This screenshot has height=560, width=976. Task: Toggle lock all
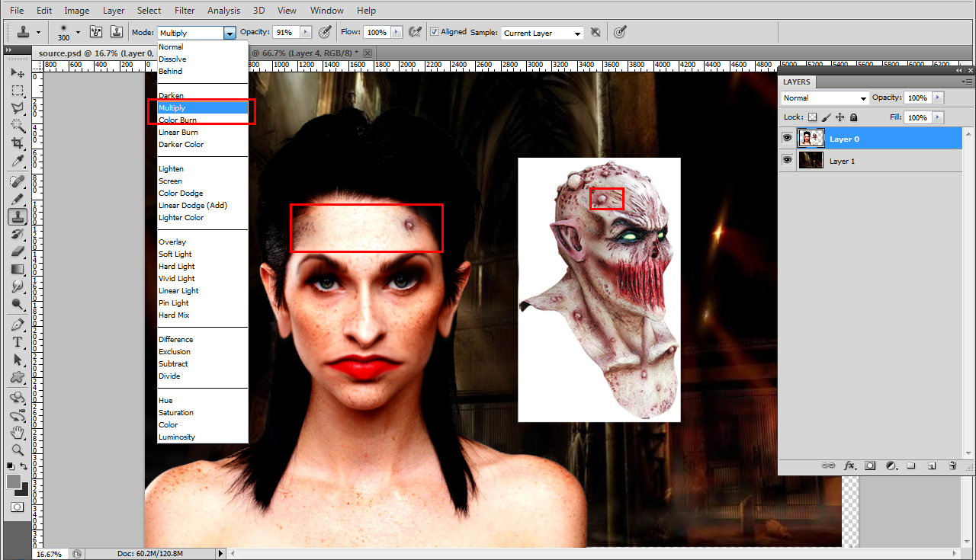coord(853,117)
